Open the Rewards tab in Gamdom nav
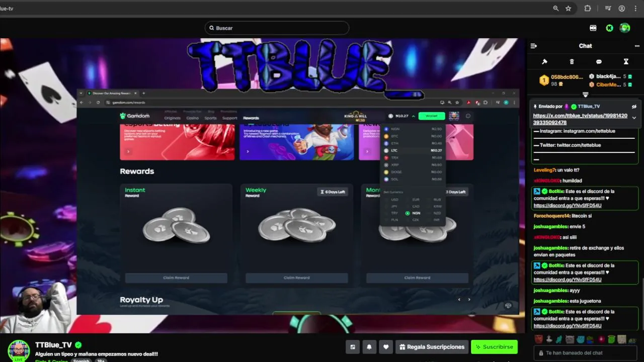Image resolution: width=644 pixels, height=362 pixels. point(251,118)
